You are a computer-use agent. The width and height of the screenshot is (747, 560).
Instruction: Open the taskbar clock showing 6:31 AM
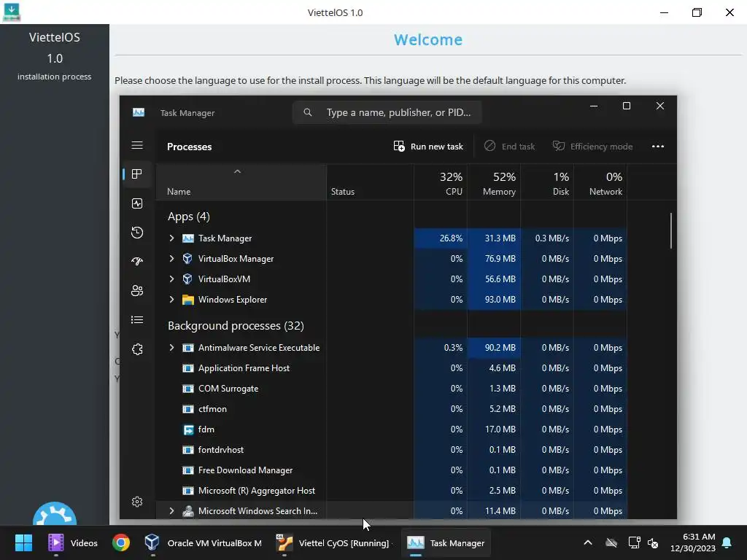click(693, 542)
